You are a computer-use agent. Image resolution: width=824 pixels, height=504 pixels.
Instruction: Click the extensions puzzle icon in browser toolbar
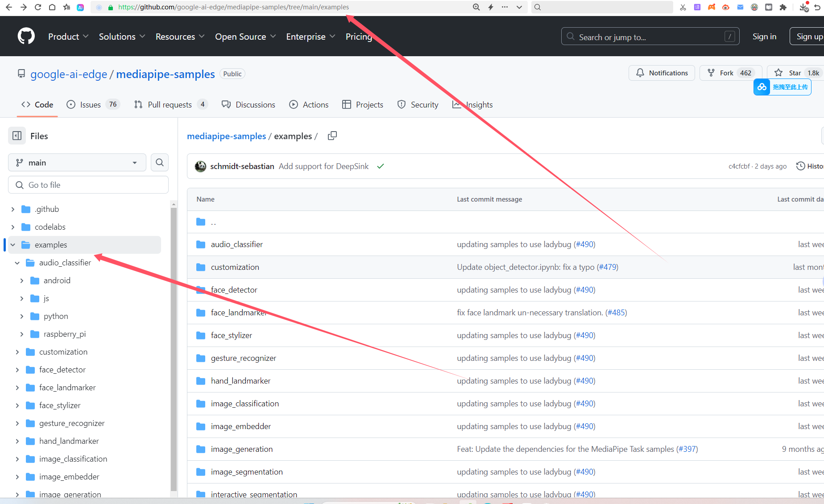783,7
